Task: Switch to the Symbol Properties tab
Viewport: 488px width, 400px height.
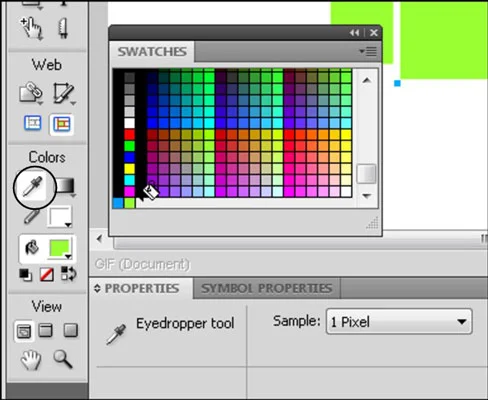Action: [x=267, y=288]
